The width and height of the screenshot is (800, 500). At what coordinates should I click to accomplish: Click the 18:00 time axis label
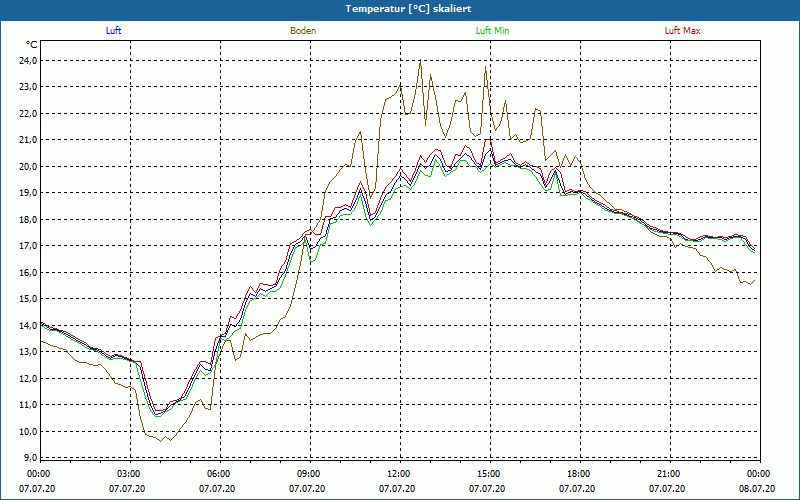click(x=577, y=474)
